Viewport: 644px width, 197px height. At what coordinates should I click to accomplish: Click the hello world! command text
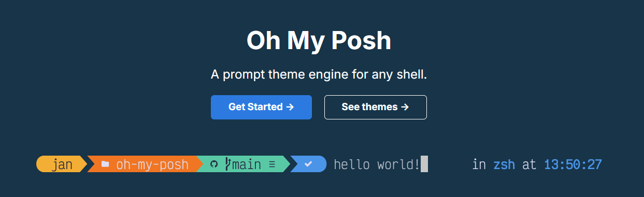click(377, 165)
